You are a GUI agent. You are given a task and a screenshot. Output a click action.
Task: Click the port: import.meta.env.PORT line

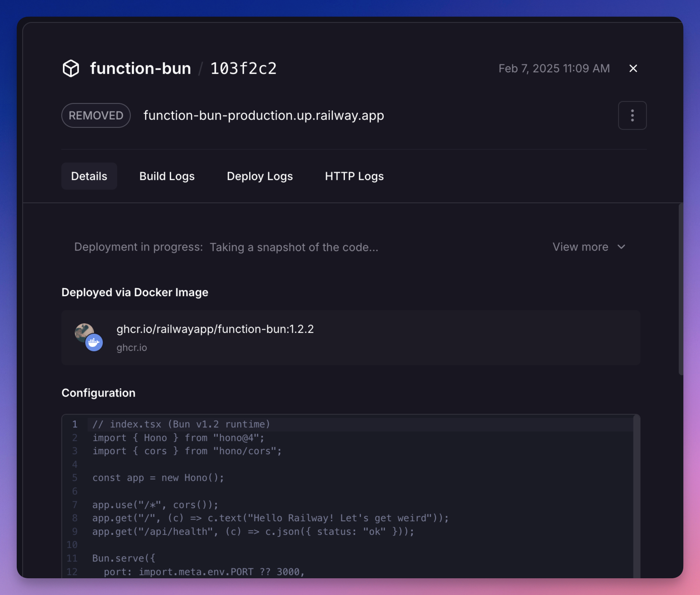point(204,572)
